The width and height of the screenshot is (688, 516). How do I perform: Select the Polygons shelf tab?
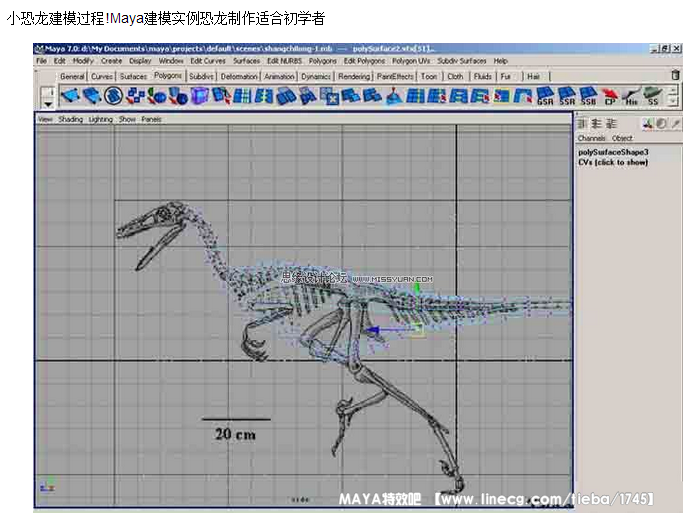point(168,75)
